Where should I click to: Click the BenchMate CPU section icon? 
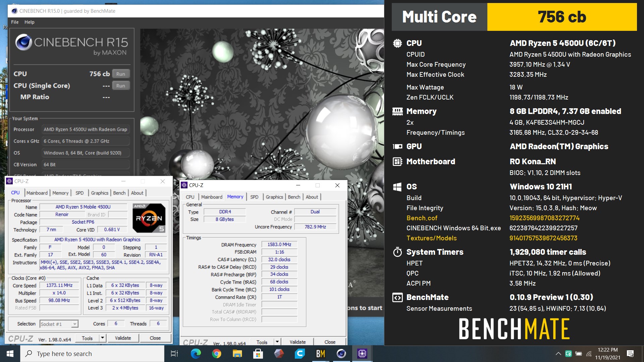click(x=397, y=43)
